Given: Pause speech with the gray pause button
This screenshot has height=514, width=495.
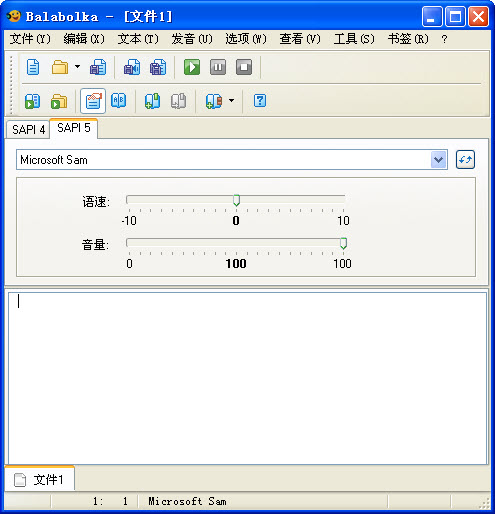Looking at the screenshot, I should pyautogui.click(x=218, y=67).
